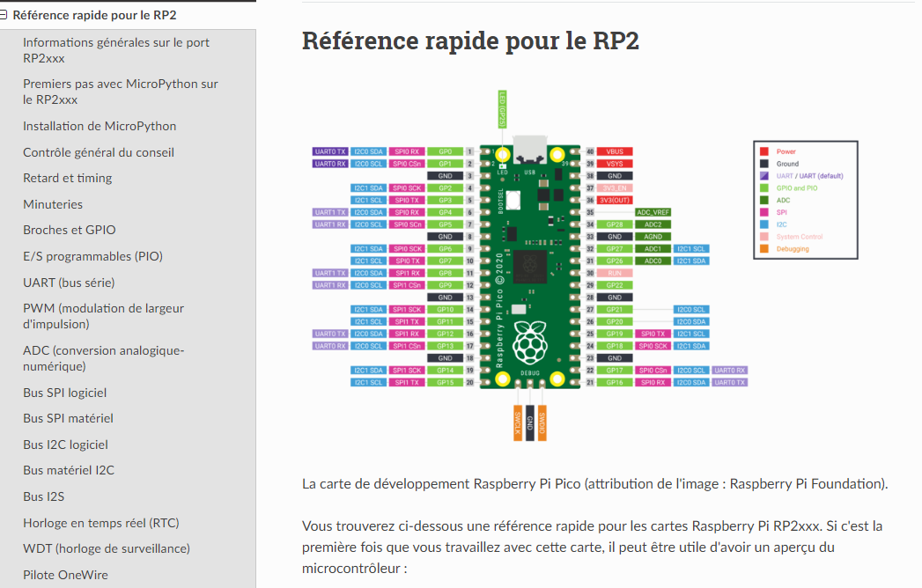Click the ADC_VREF pin label
922x588 pixels.
[653, 212]
